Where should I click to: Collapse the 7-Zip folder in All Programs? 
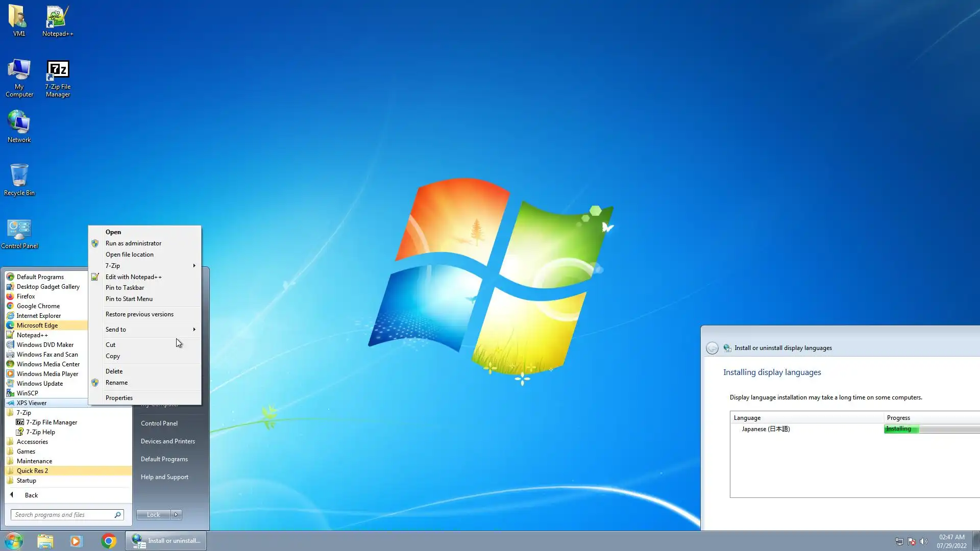coord(23,413)
